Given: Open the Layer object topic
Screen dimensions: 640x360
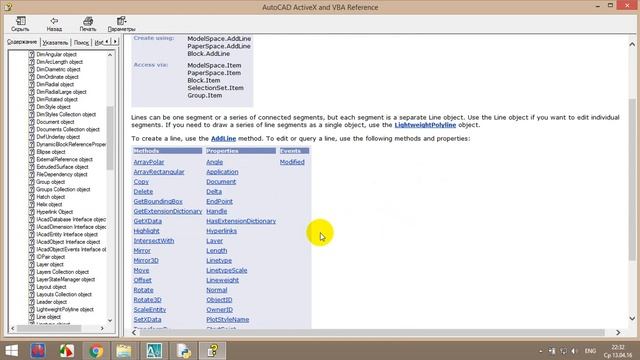Looking at the screenshot, I should (50, 264).
